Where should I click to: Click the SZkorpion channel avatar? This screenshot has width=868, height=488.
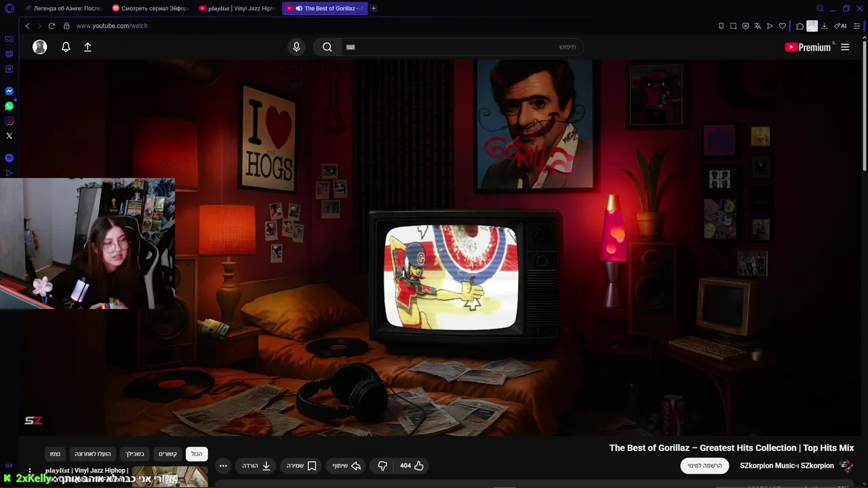coord(846,466)
